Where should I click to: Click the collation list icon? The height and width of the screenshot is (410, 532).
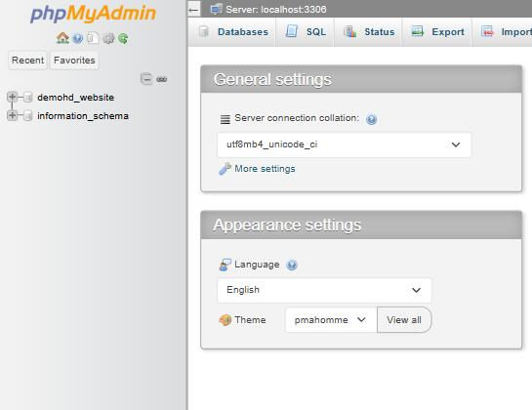(x=225, y=119)
